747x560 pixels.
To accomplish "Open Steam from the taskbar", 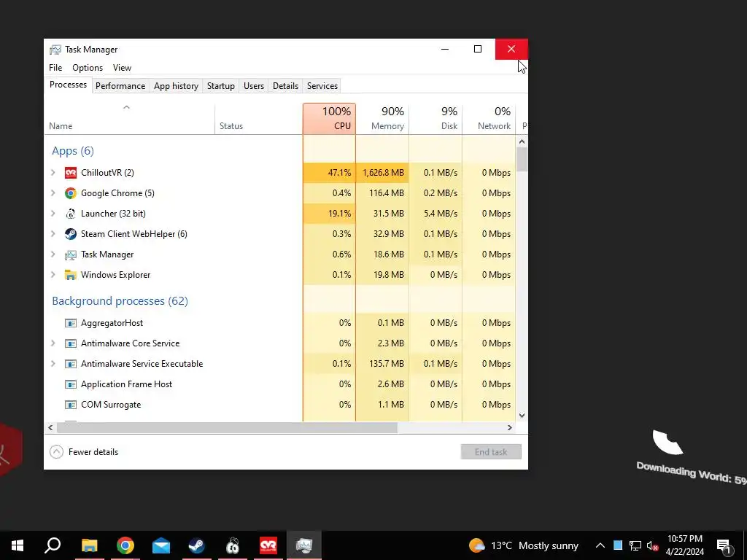I will [x=196, y=545].
